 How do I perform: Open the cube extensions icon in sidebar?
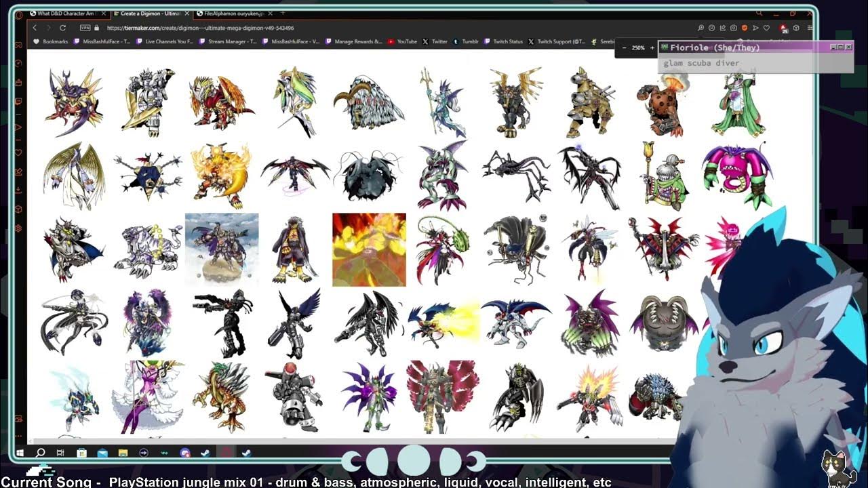point(19,209)
